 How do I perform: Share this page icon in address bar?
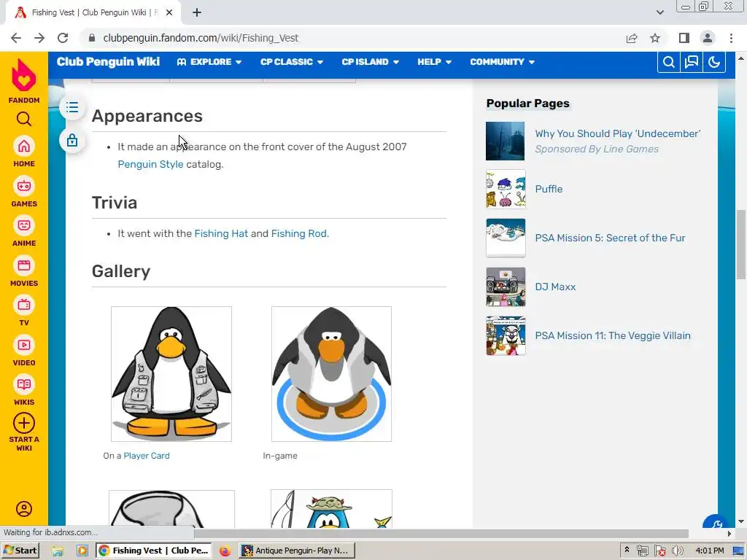tap(632, 38)
